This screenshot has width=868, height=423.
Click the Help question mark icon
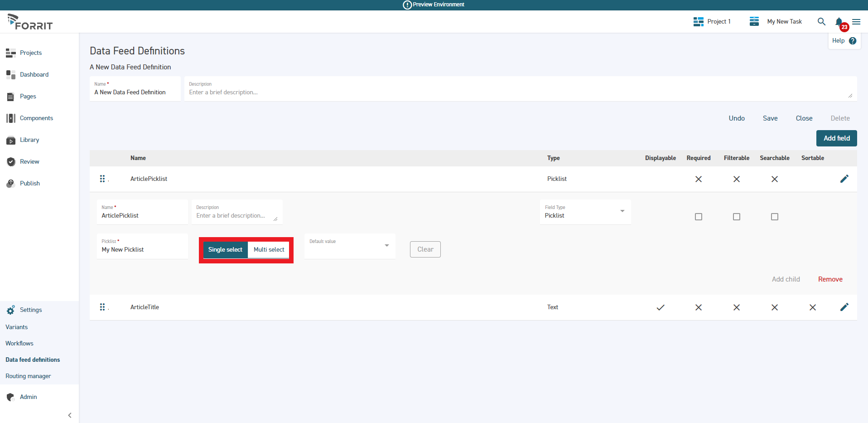point(853,40)
